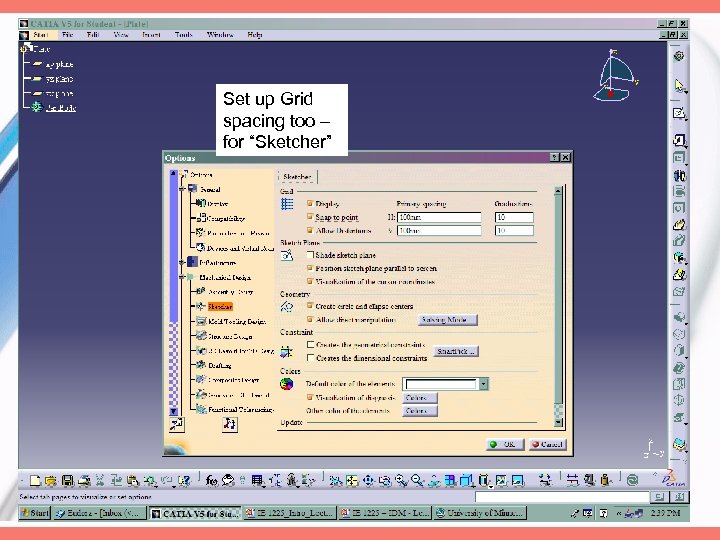
Task: Click the Normal View icon
Action: tap(434, 480)
